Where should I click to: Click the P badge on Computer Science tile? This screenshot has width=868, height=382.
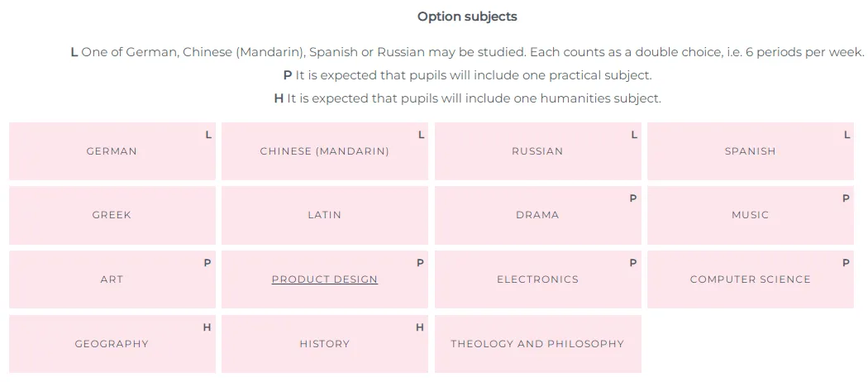click(x=846, y=263)
